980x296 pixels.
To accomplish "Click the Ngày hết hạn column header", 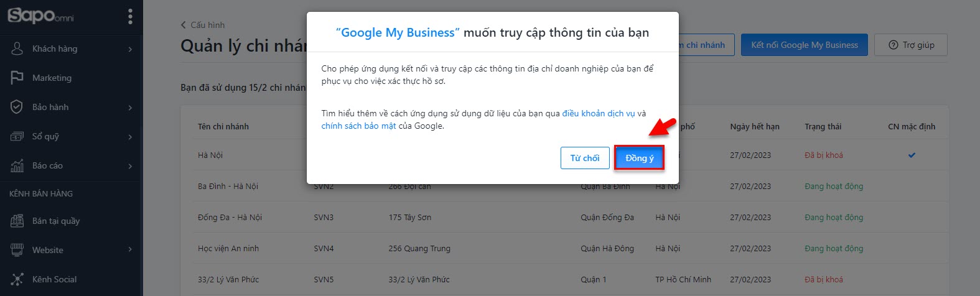I will click(755, 126).
